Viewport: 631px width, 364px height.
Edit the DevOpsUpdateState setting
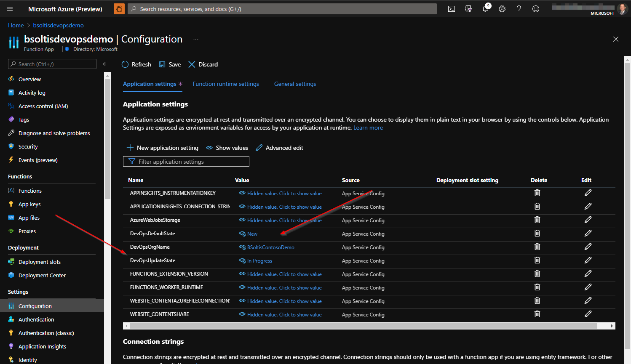(x=588, y=260)
